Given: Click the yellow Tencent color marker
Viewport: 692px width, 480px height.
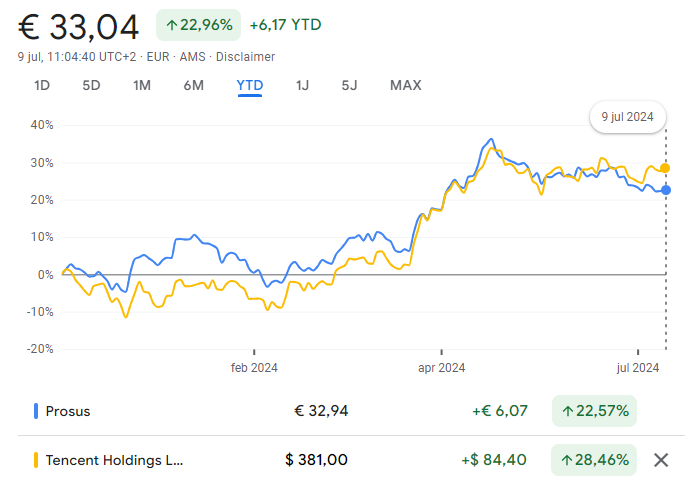Looking at the screenshot, I should click(36, 460).
